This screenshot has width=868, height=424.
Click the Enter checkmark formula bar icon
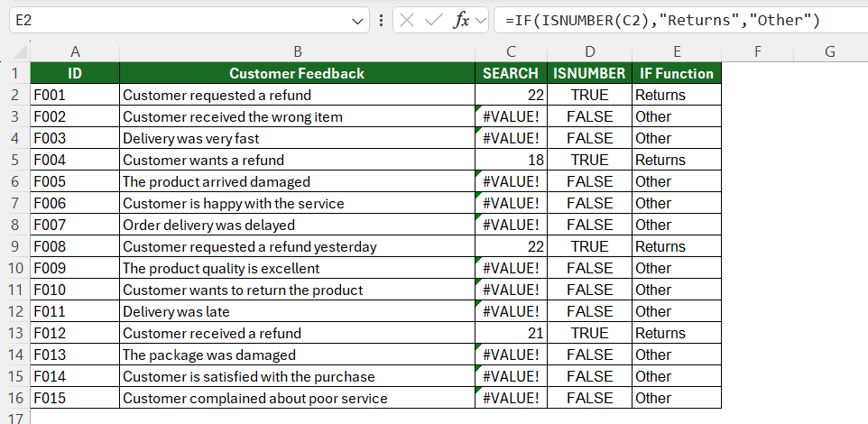(x=433, y=21)
